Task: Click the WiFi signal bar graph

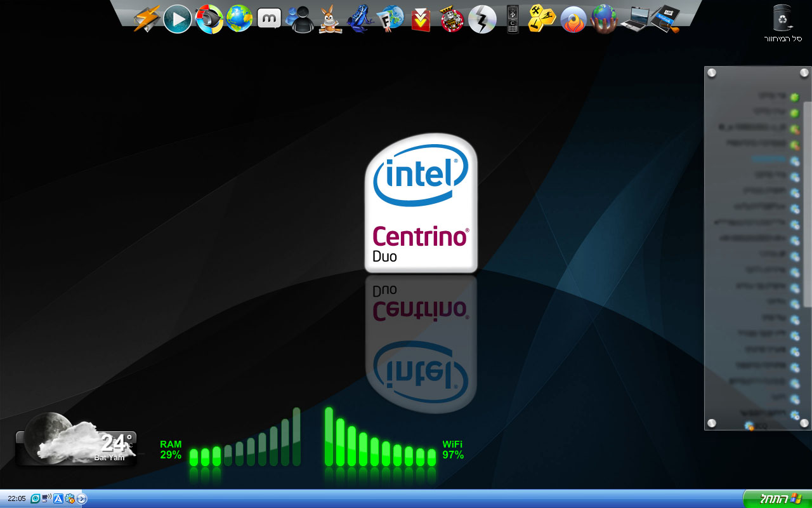Action: (x=380, y=437)
